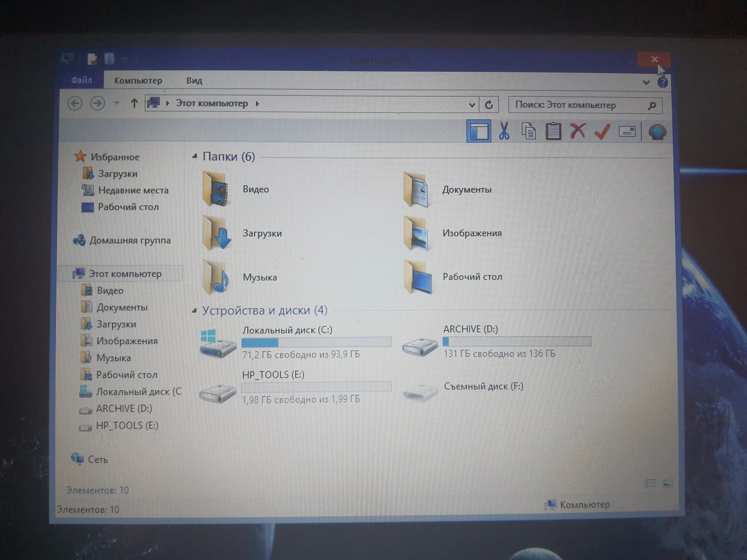Select Рабочий стол under Этот компьютер in sidebar
The height and width of the screenshot is (560, 747).
(x=119, y=375)
